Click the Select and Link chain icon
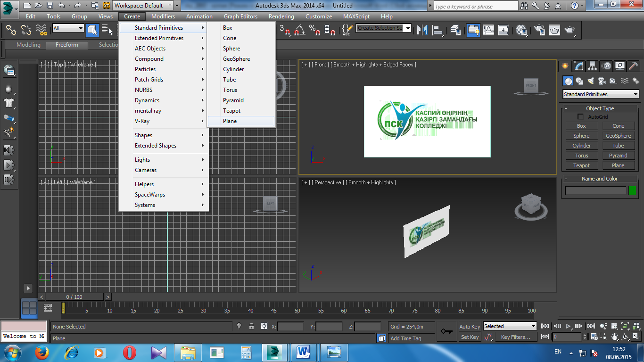Screen dimensions: 644x362 (10, 30)
